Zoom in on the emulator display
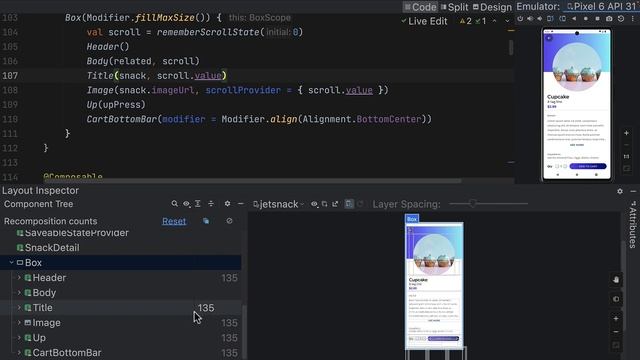This screenshot has height=360, width=640. [x=626, y=133]
